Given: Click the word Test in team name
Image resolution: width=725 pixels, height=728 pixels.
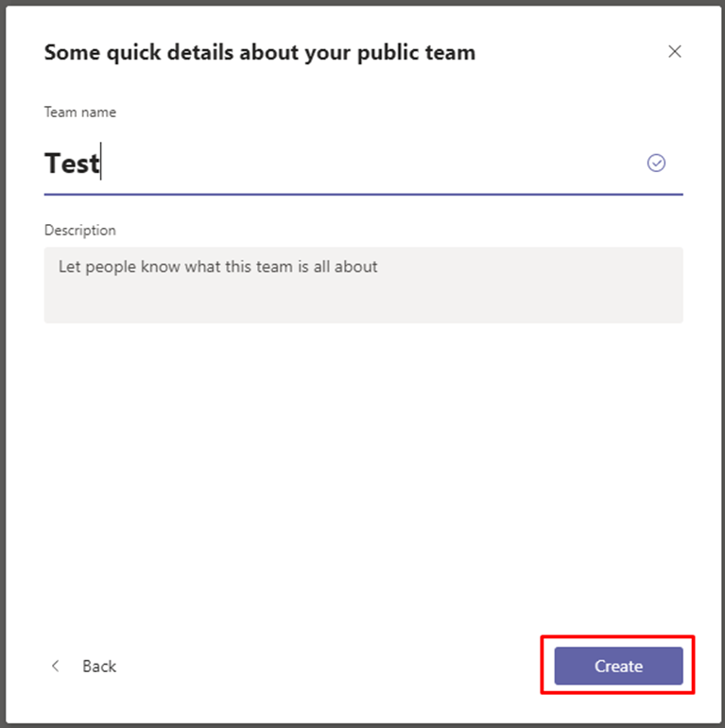Looking at the screenshot, I should pyautogui.click(x=72, y=163).
